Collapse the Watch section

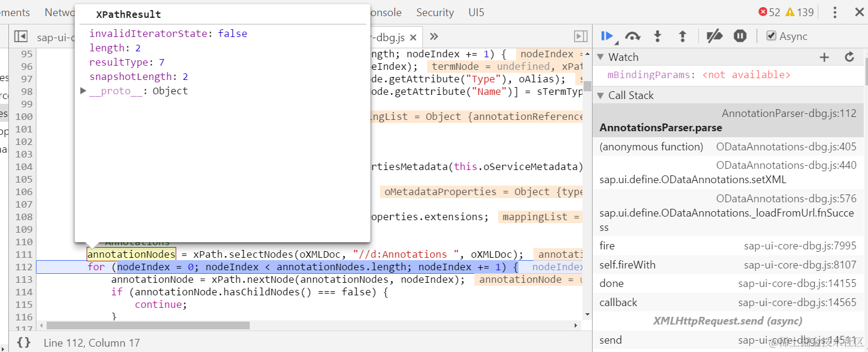(x=600, y=57)
